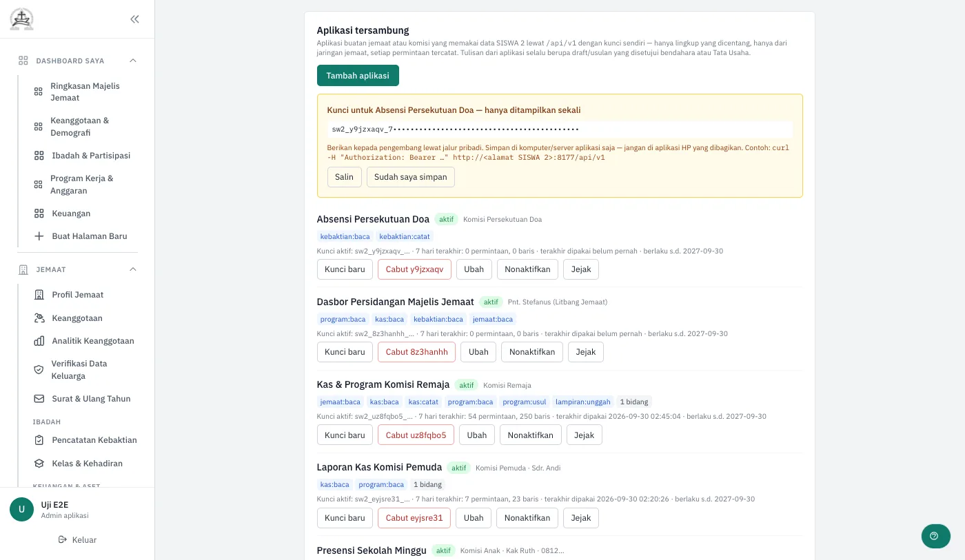This screenshot has width=965, height=560.
Task: Open Jejak for Laporan Kas Komisi Pemuda
Action: (581, 517)
